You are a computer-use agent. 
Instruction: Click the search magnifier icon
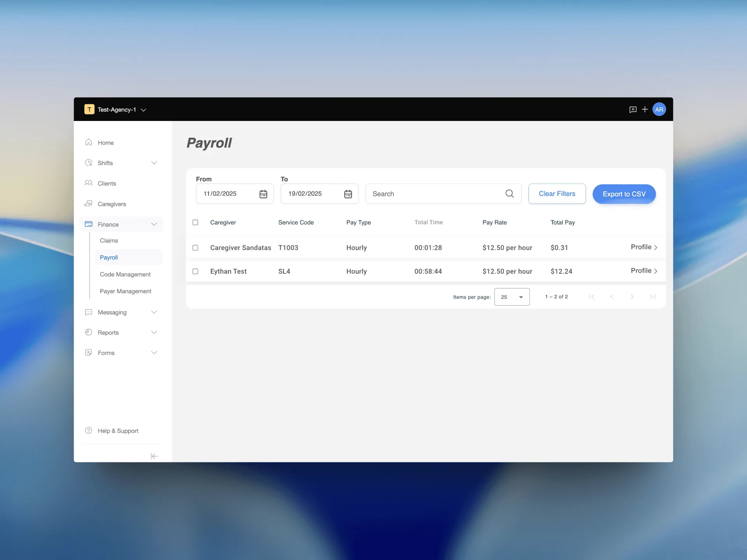click(x=510, y=194)
